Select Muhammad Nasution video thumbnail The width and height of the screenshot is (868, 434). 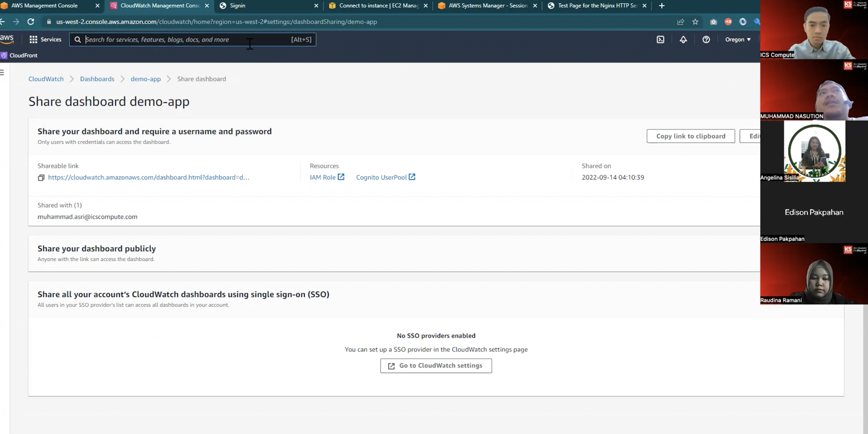(x=814, y=90)
